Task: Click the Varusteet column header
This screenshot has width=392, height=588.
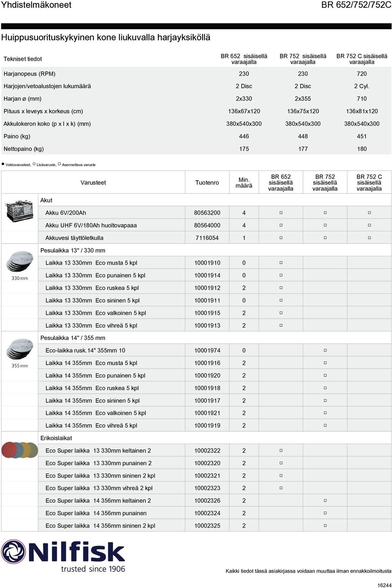Action: point(93,183)
